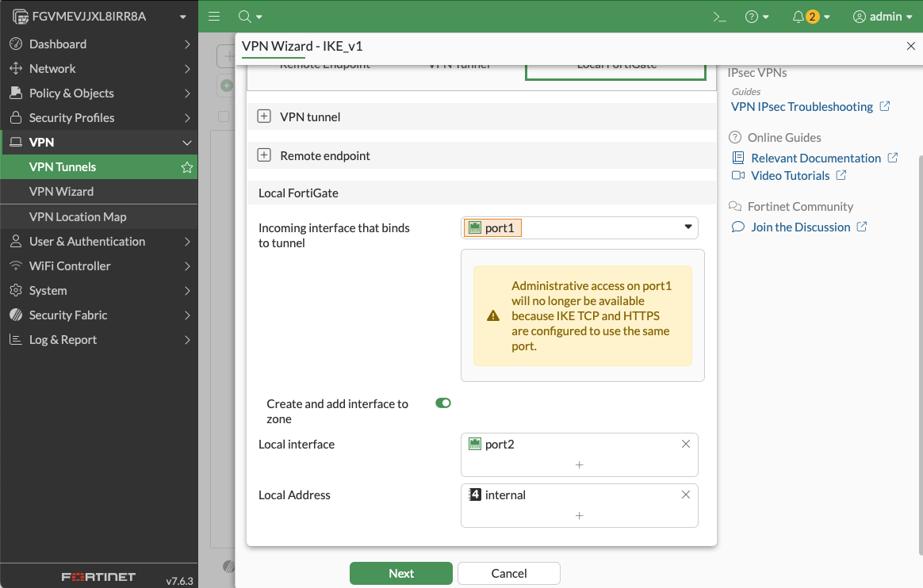The width and height of the screenshot is (923, 588).
Task: Click external link icon beside Video Tutorials
Action: (841, 175)
